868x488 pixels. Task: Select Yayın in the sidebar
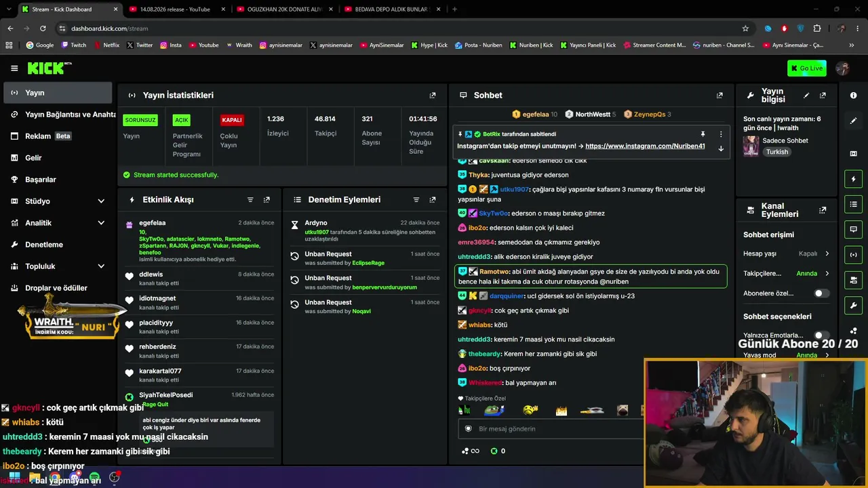(58, 93)
